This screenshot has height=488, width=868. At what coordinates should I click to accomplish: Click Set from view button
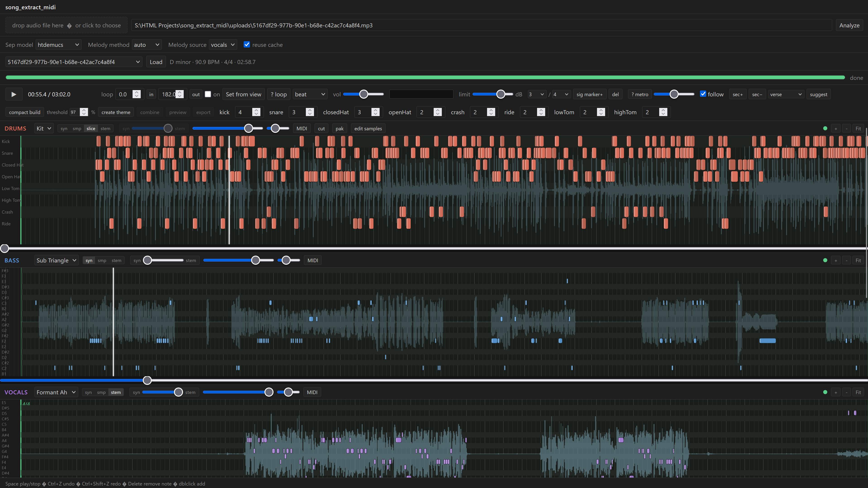[x=243, y=94]
